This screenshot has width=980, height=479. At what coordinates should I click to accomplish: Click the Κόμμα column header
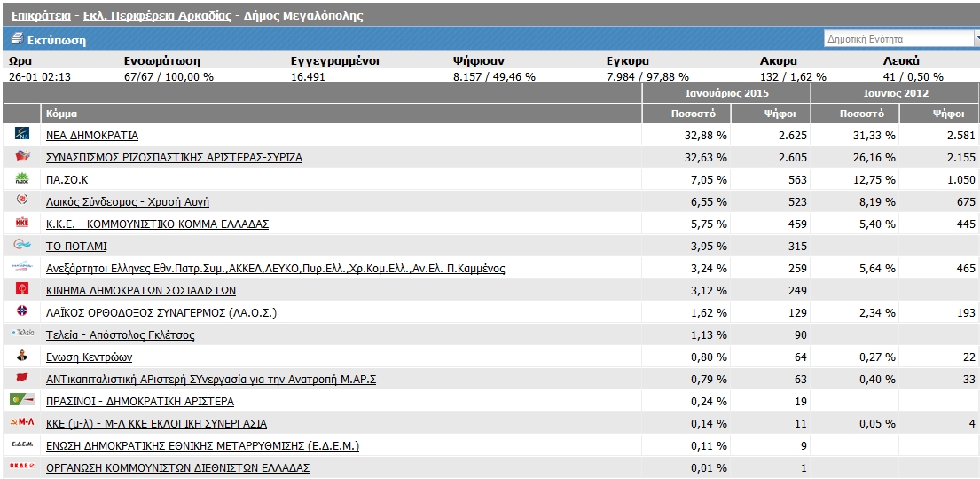[x=61, y=114]
